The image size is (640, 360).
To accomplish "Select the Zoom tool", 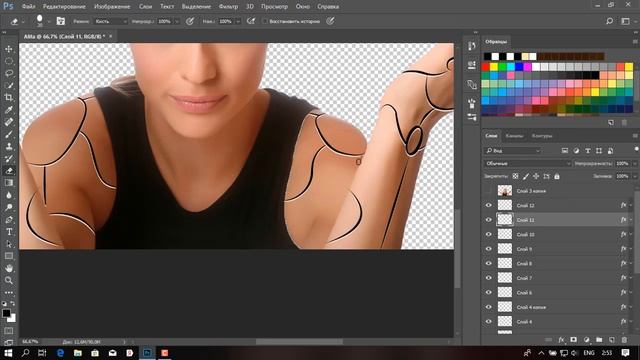I will click(x=9, y=280).
